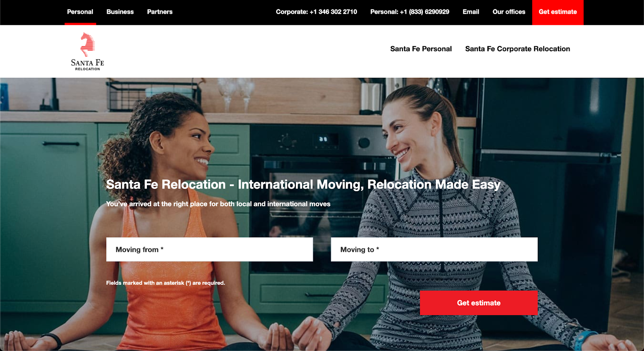Click the Santa Fe horse logo emblem
Viewport: 644px width, 351px height.
pos(87,44)
